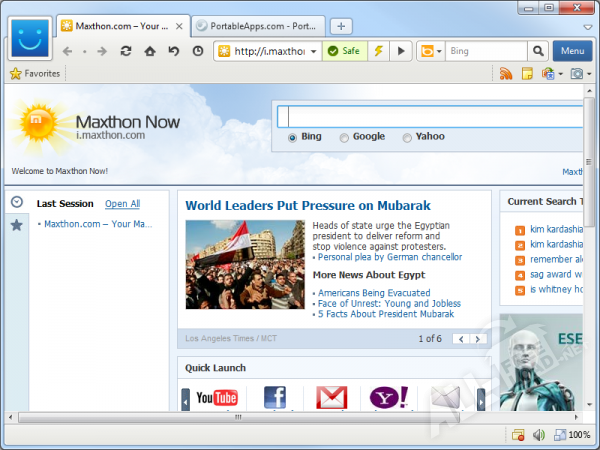The image size is (600, 450).
Task: Open YouTube from Quick Launch
Action: 217,398
